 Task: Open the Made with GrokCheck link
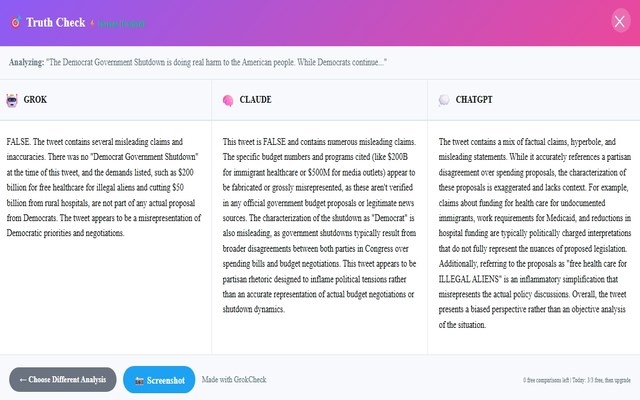pos(234,380)
